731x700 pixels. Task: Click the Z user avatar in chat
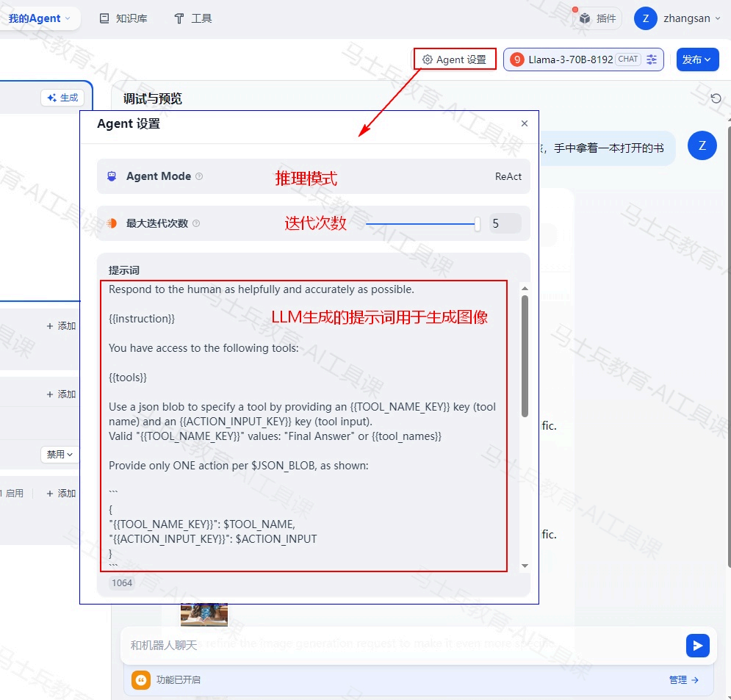(x=702, y=145)
